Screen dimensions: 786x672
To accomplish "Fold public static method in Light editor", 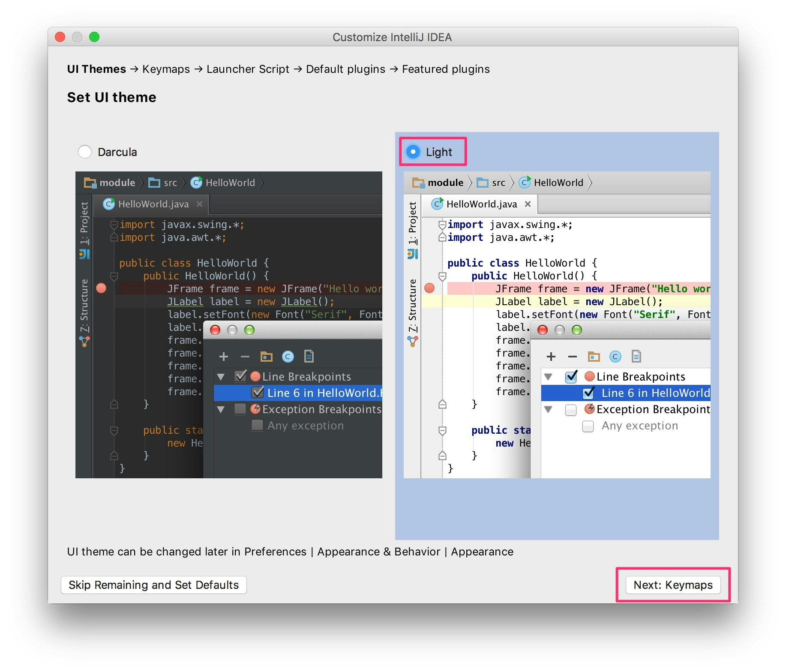I will [x=442, y=430].
